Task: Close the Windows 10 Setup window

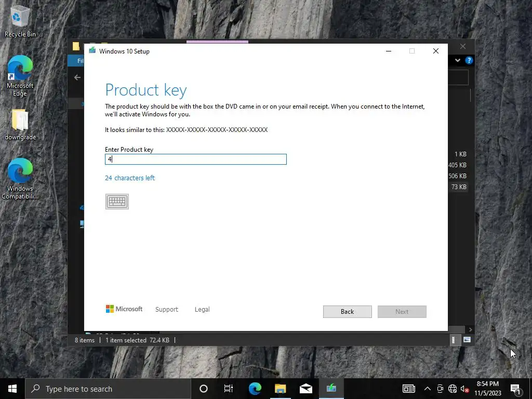Action: pyautogui.click(x=436, y=51)
